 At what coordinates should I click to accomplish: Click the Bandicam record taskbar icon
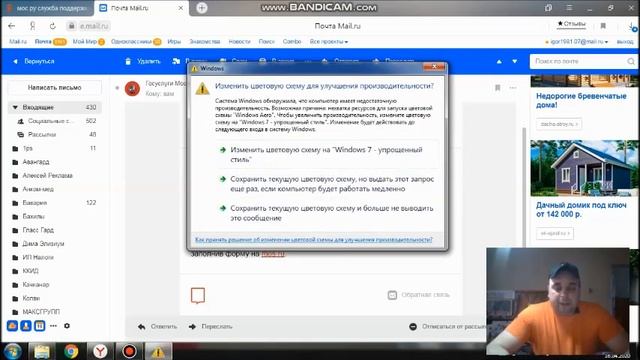point(129,351)
